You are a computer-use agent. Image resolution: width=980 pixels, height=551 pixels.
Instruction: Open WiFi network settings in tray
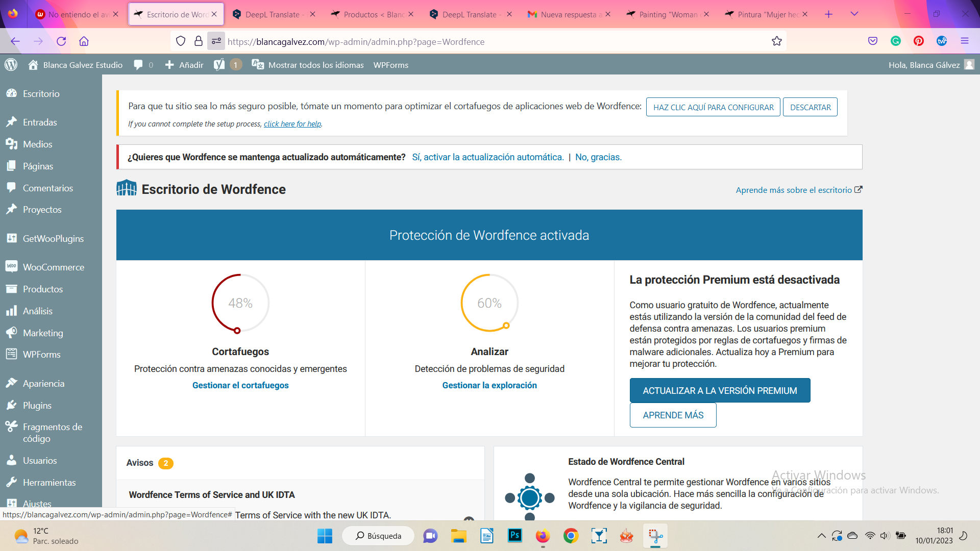870,536
